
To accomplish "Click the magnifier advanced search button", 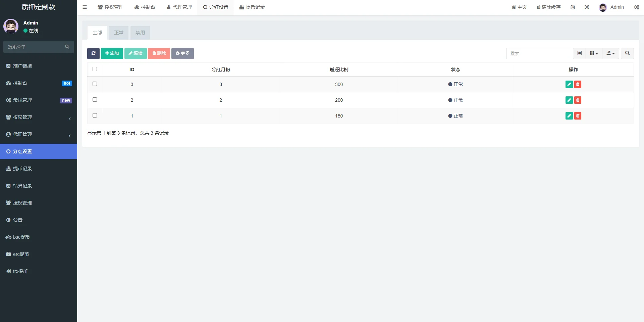I will pyautogui.click(x=627, y=53).
